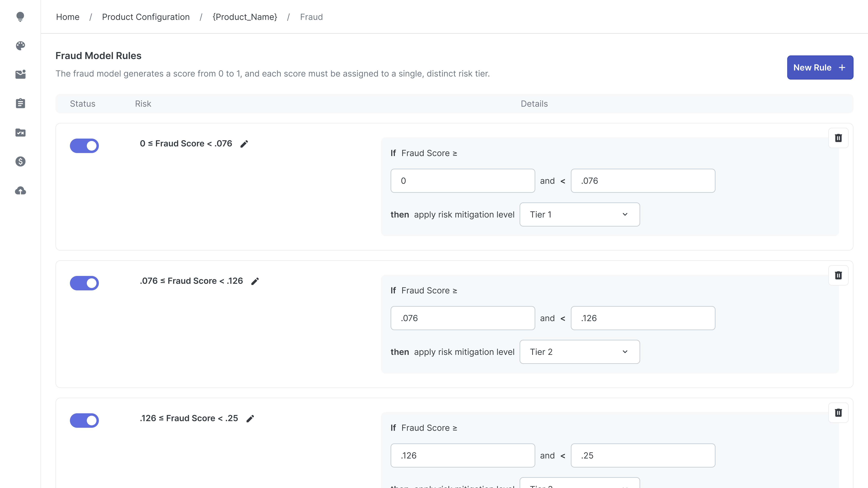This screenshot has height=488, width=868.
Task: Trash the .076 to .126 fraud rule
Action: point(838,275)
